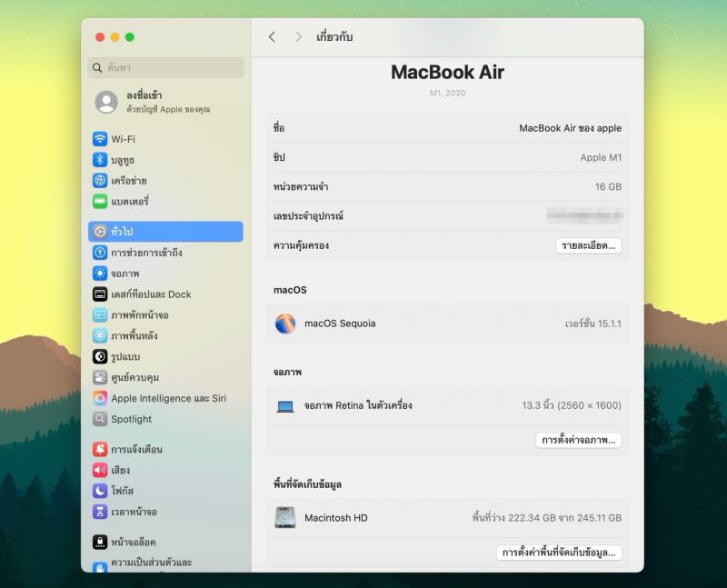
Task: Open Apple Intelligence และ Siri icon
Action: click(x=100, y=398)
